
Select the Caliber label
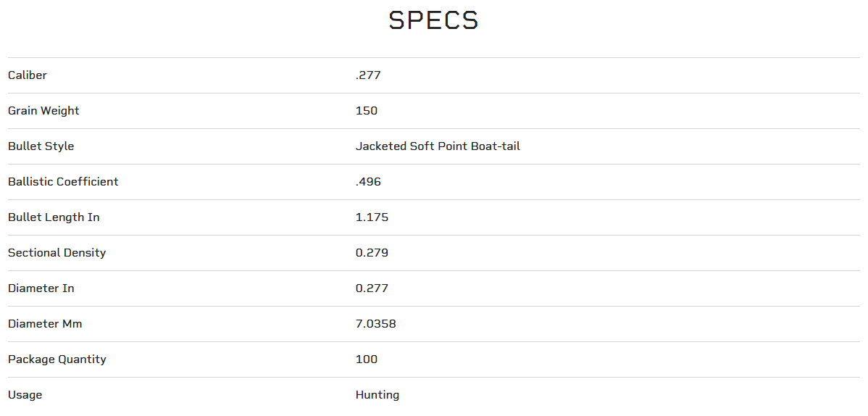(28, 75)
